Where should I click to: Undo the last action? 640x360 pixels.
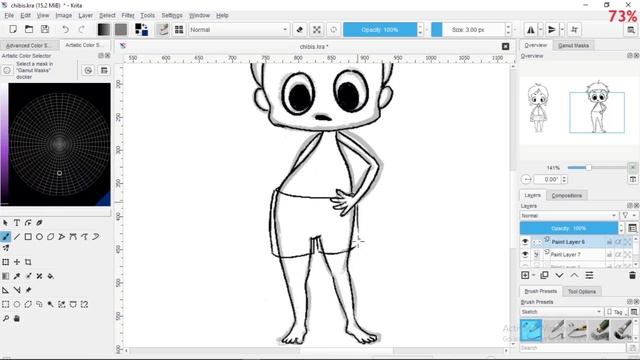click(x=65, y=29)
